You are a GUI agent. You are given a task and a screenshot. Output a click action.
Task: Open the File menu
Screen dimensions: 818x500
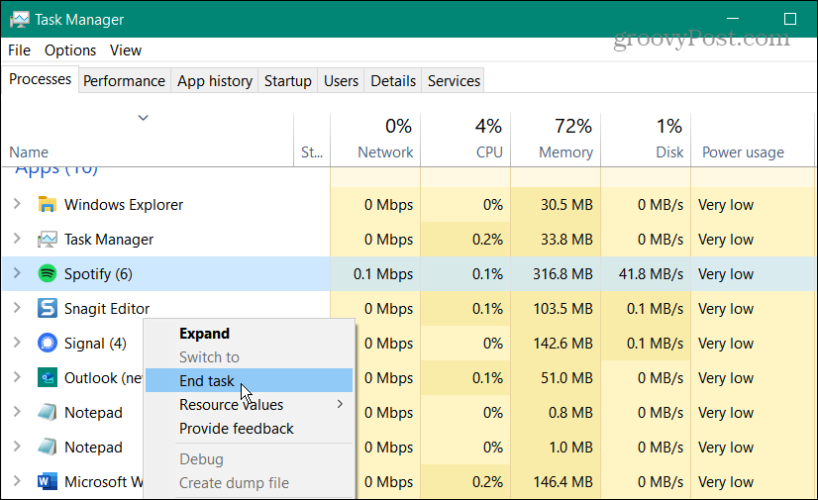(19, 50)
